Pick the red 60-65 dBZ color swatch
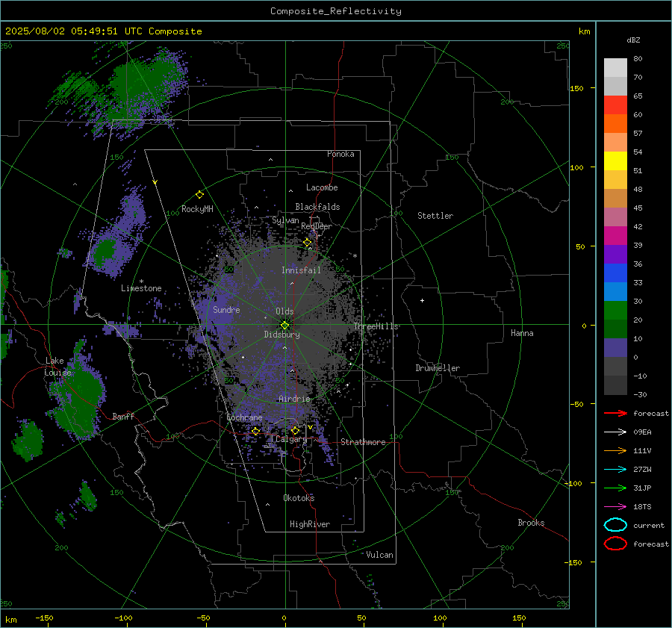 [615, 105]
